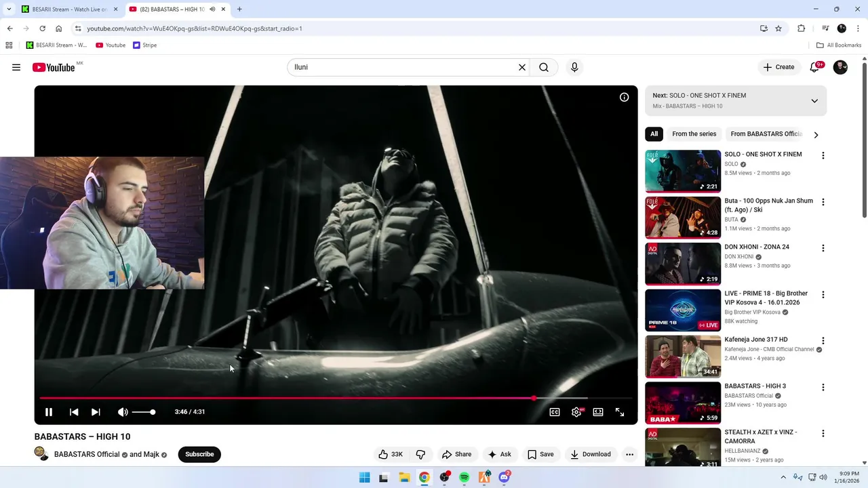Open options for Buta - 100 Opps video
Image resolution: width=868 pixels, height=488 pixels.
823,202
